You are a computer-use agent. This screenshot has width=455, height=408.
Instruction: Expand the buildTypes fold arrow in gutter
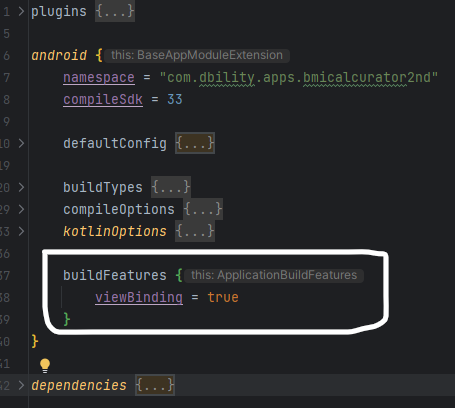21,187
